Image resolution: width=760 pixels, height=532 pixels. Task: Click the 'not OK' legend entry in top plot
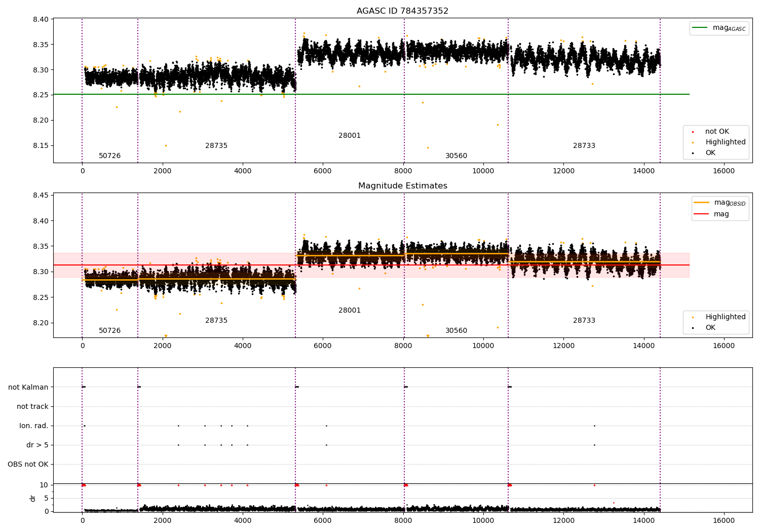(717, 131)
